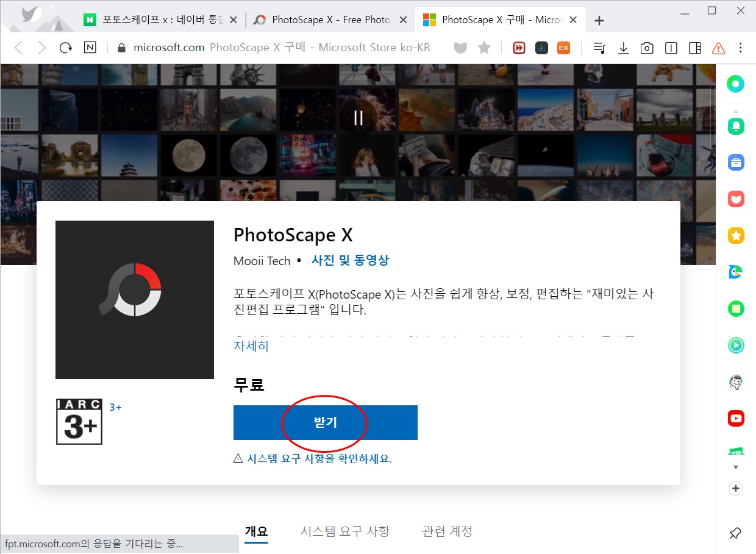
Task: Close the PhotoScape X - Free Photo tab
Action: pyautogui.click(x=403, y=20)
